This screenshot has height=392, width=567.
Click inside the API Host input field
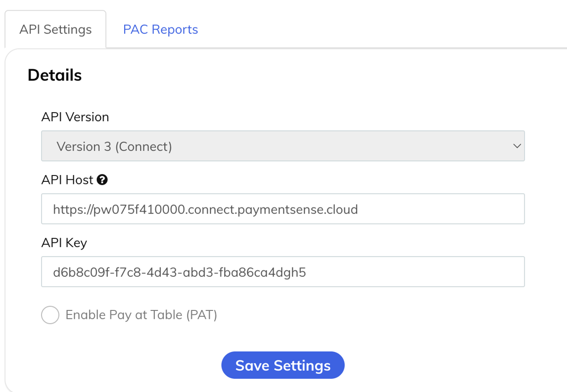point(283,209)
